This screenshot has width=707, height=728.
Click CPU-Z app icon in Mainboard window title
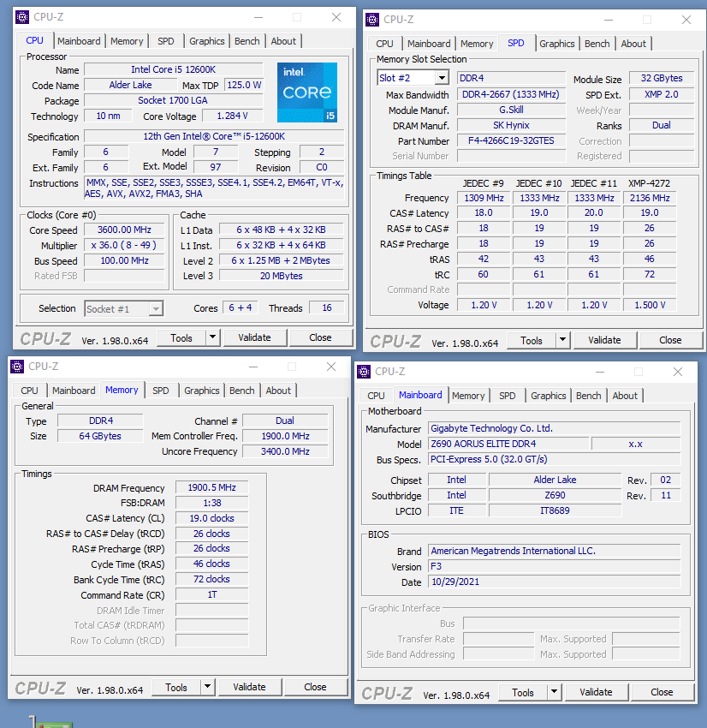[364, 372]
